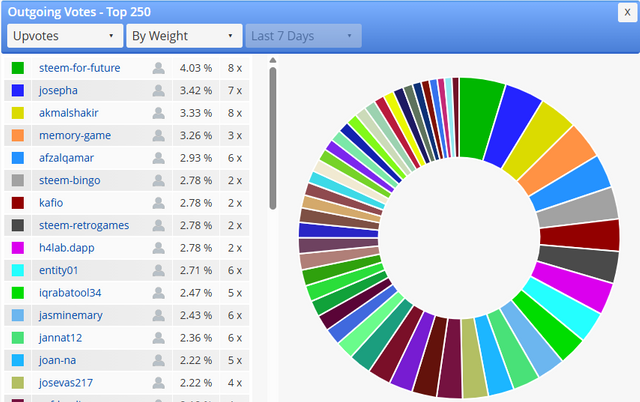640x402 pixels.
Task: Click the profile icon next to h4lab.dapp
Action: 158,247
